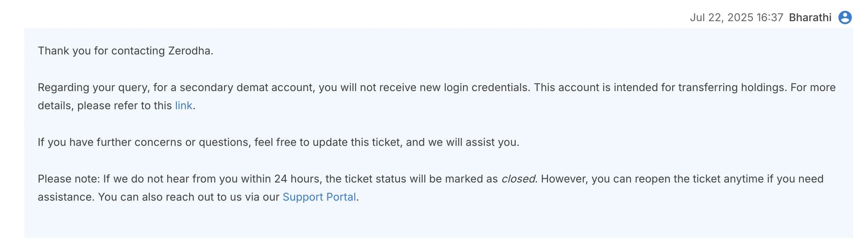
Task: Open the blue "link" hyperlink
Action: [184, 106]
